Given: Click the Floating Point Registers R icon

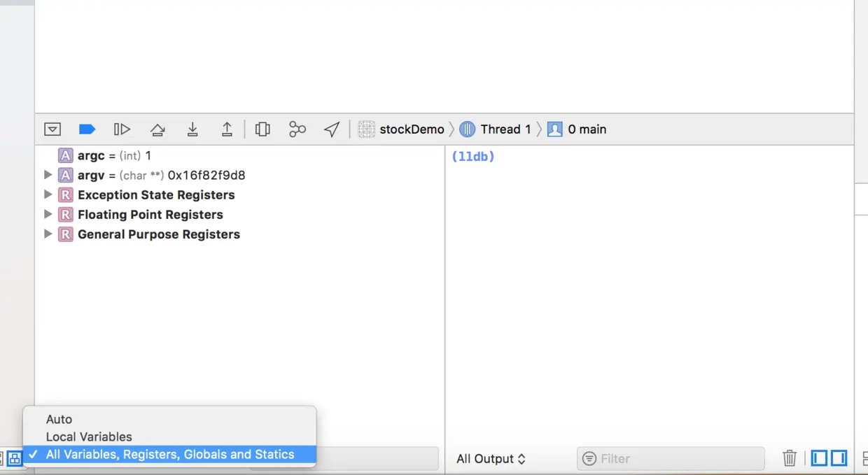Looking at the screenshot, I should click(65, 214).
